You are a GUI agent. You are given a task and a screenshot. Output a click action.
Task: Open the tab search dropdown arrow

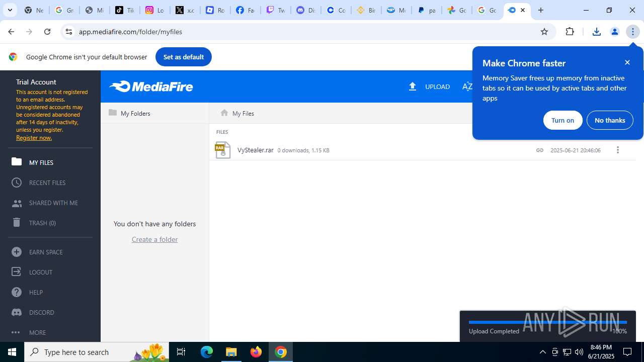pyautogui.click(x=10, y=10)
